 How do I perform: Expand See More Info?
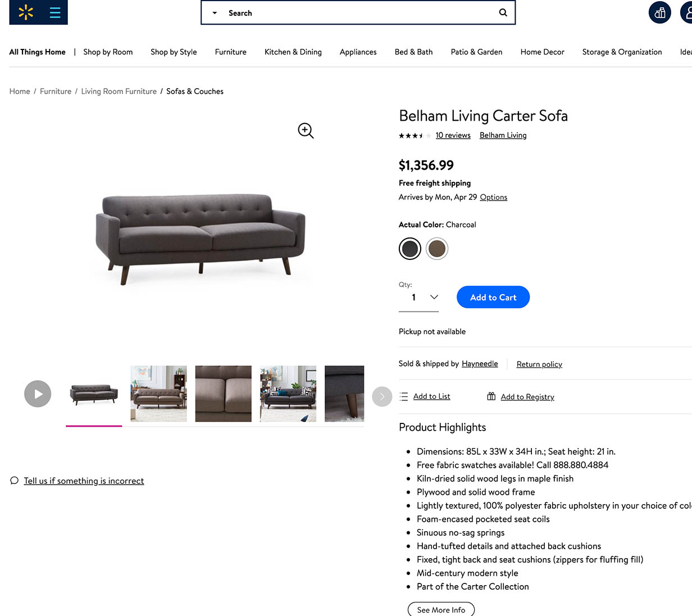[x=441, y=609]
